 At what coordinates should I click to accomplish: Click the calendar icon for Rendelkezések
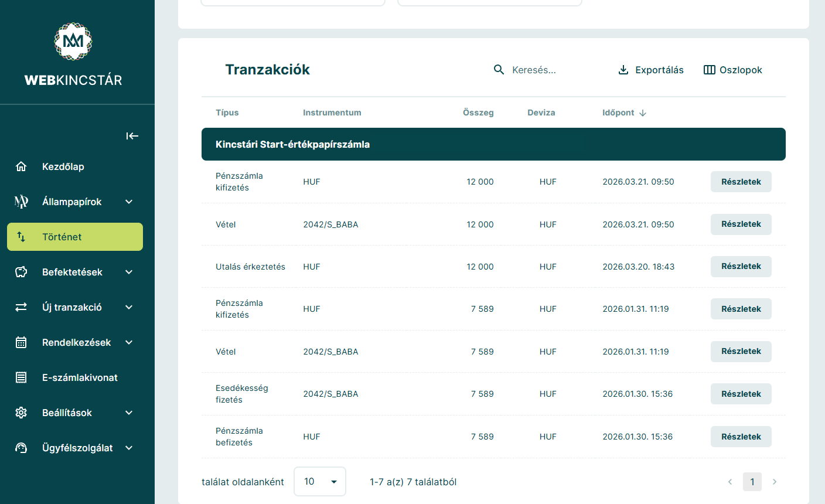tap(21, 342)
